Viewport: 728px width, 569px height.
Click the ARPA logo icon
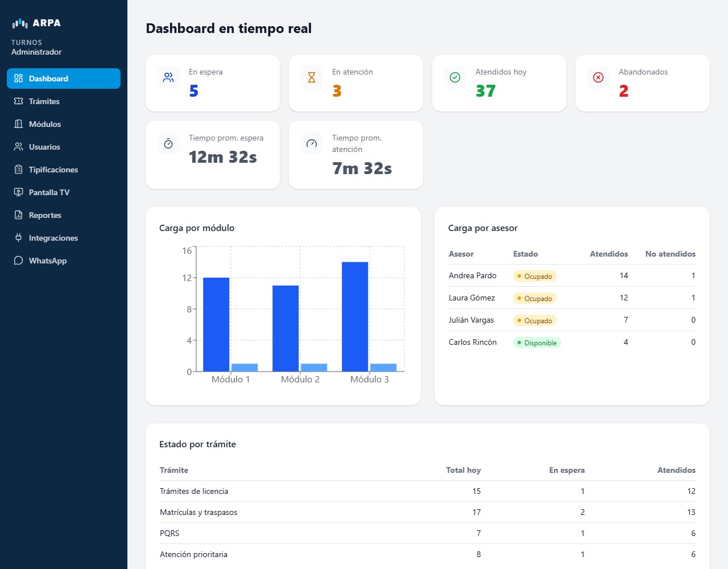click(x=20, y=23)
